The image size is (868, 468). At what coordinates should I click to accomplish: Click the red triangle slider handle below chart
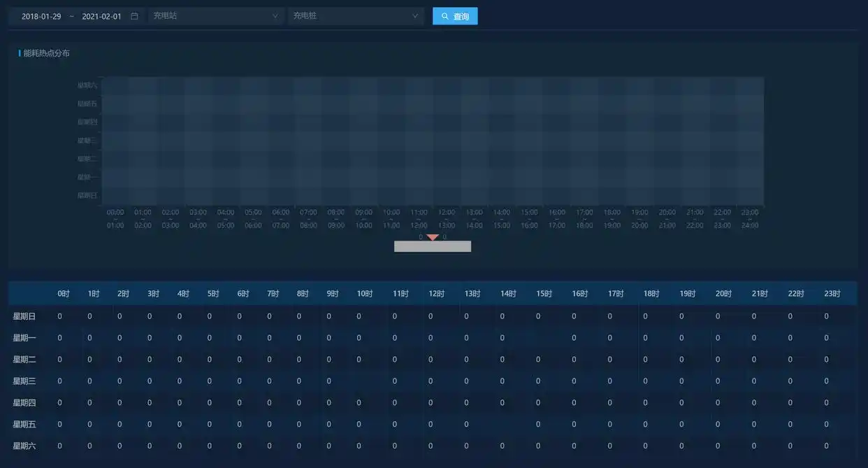[433, 238]
